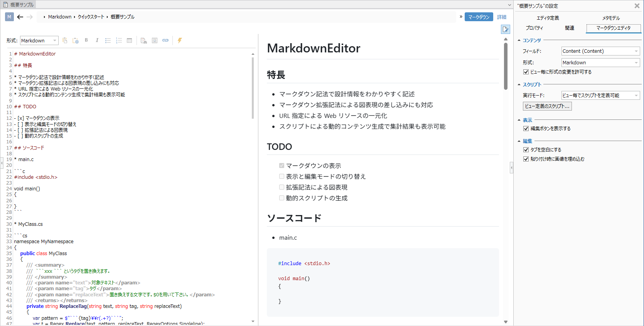644x326 pixels.
Task: Insert a hyperlink via chain icon
Action: click(x=165, y=40)
